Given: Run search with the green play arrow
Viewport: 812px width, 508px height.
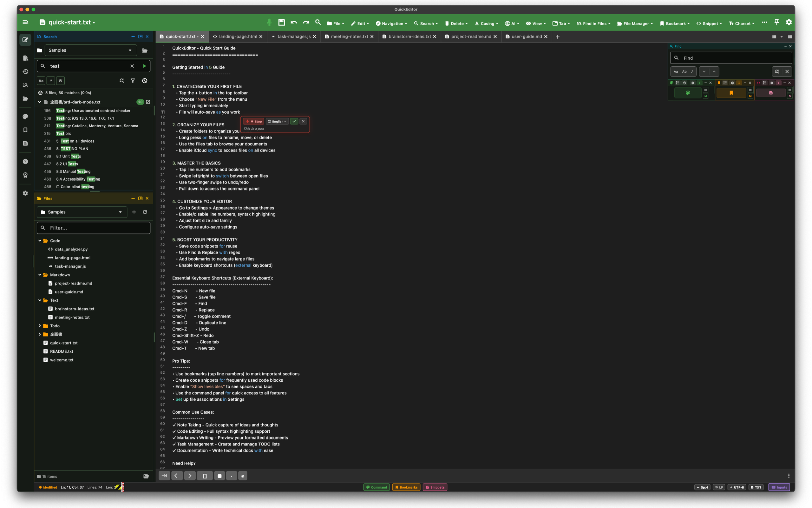Looking at the screenshot, I should (144, 66).
